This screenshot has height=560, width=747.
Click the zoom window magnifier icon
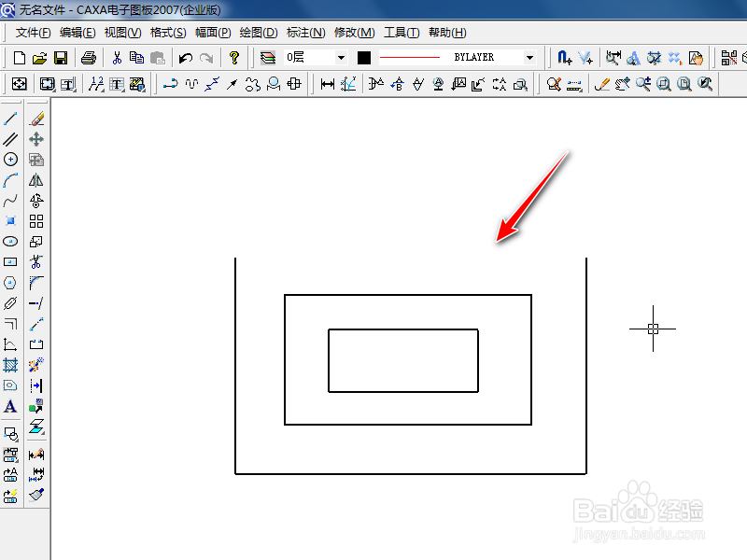[x=664, y=84]
